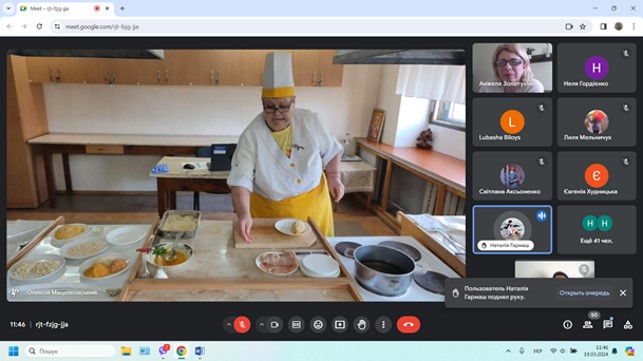Open Chrome three-dot menu

[634, 27]
